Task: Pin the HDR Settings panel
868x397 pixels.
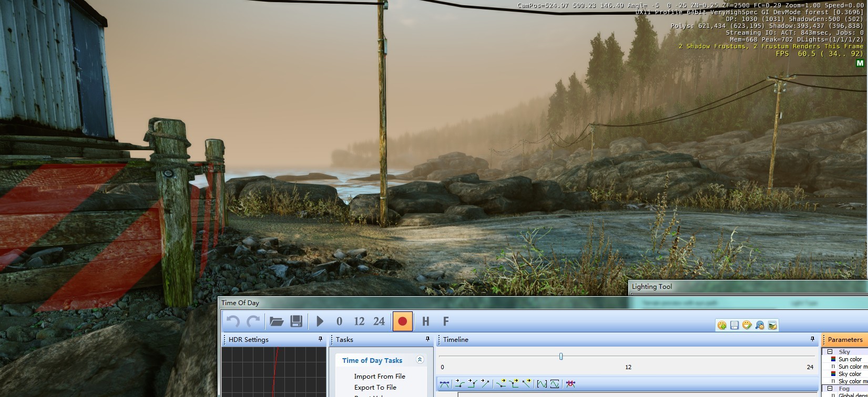Action: tap(321, 339)
